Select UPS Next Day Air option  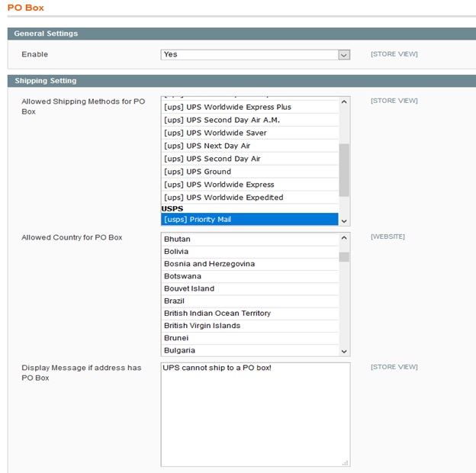coord(250,146)
